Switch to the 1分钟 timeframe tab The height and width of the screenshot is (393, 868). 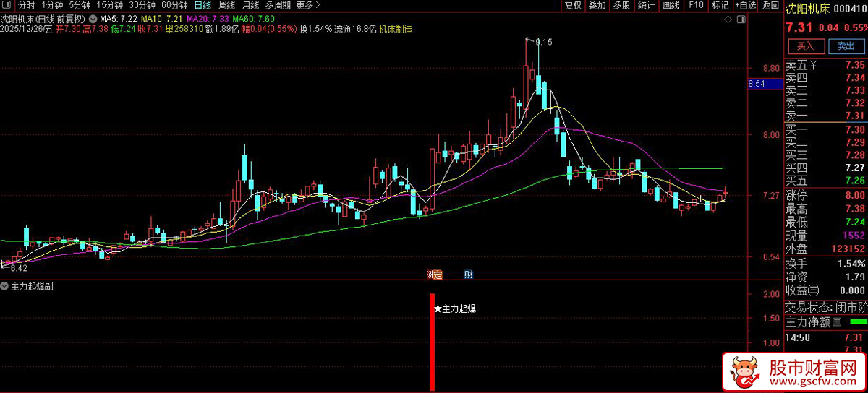pos(53,5)
